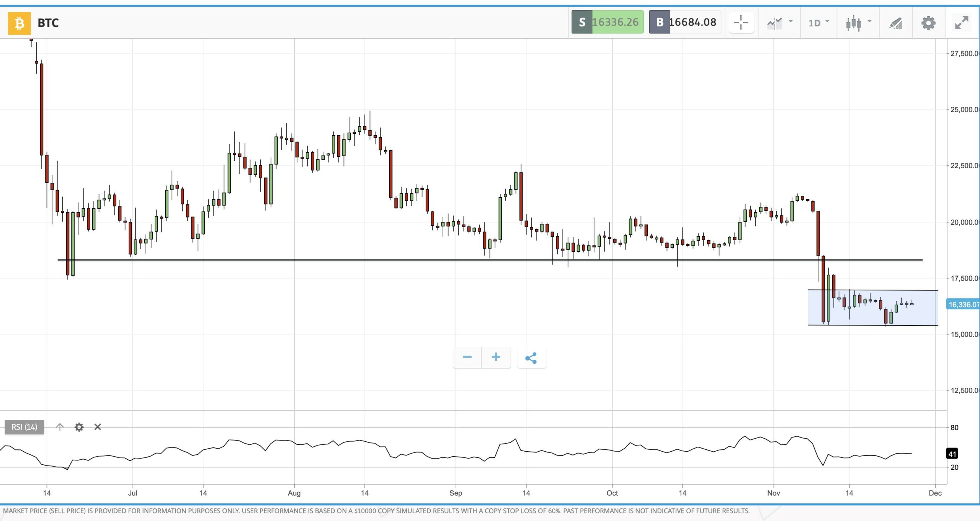980x521 pixels.
Task: Move RSI panel up with arrow
Action: (x=60, y=427)
